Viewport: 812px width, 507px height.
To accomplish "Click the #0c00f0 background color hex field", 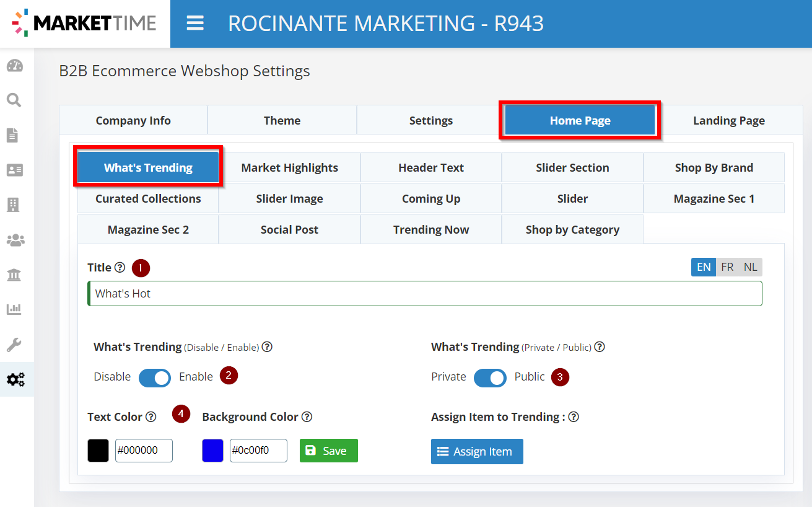I will coord(258,451).
